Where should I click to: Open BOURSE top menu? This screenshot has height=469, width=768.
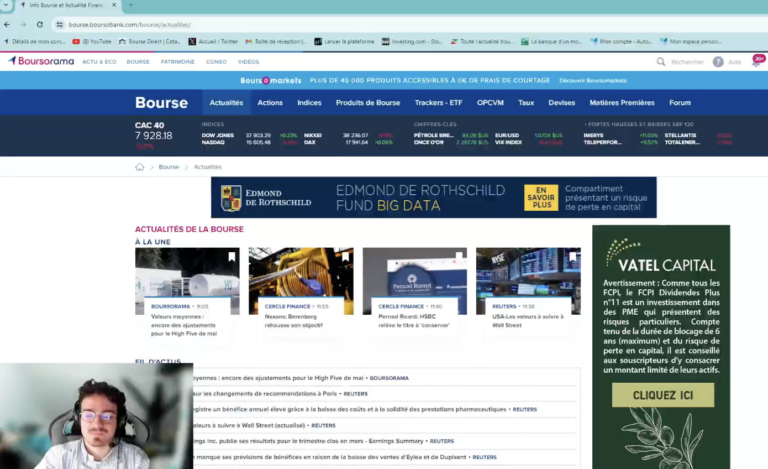click(138, 62)
